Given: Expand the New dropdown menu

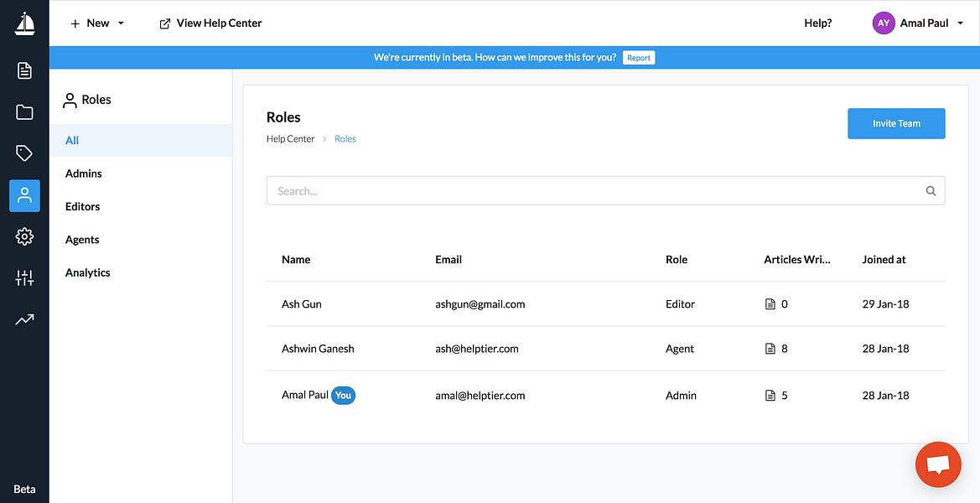Looking at the screenshot, I should 97,23.
